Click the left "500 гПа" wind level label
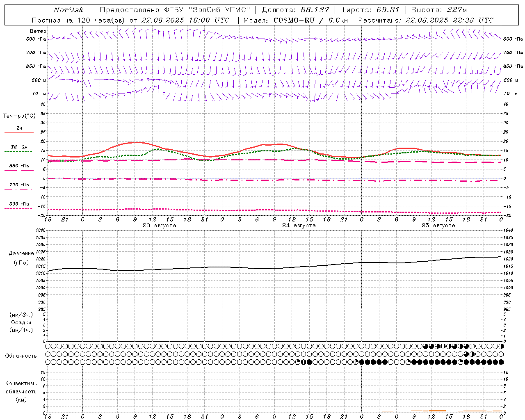The image size is (525, 420). (36, 39)
